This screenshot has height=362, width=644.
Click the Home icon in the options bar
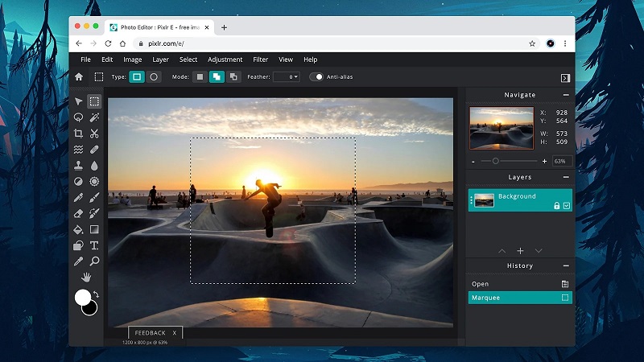(x=78, y=77)
